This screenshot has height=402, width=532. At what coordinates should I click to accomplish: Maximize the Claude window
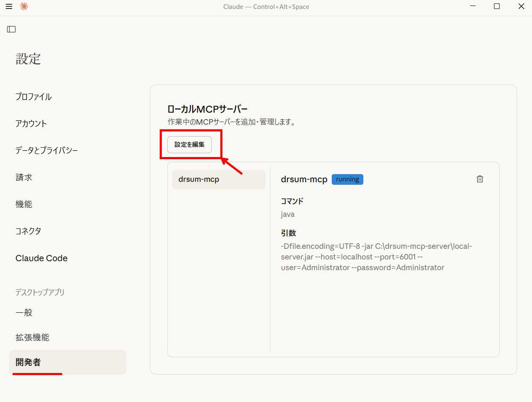[x=497, y=6]
